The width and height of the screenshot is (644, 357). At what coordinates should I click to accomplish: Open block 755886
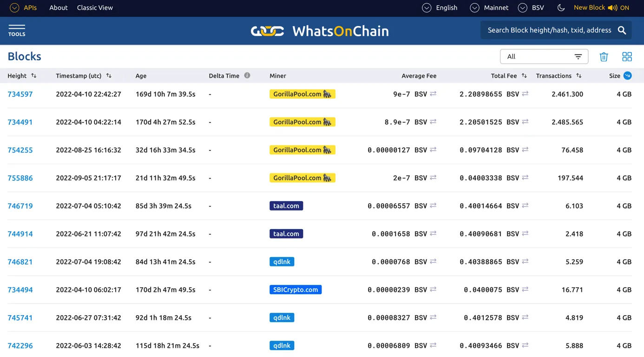pos(20,178)
